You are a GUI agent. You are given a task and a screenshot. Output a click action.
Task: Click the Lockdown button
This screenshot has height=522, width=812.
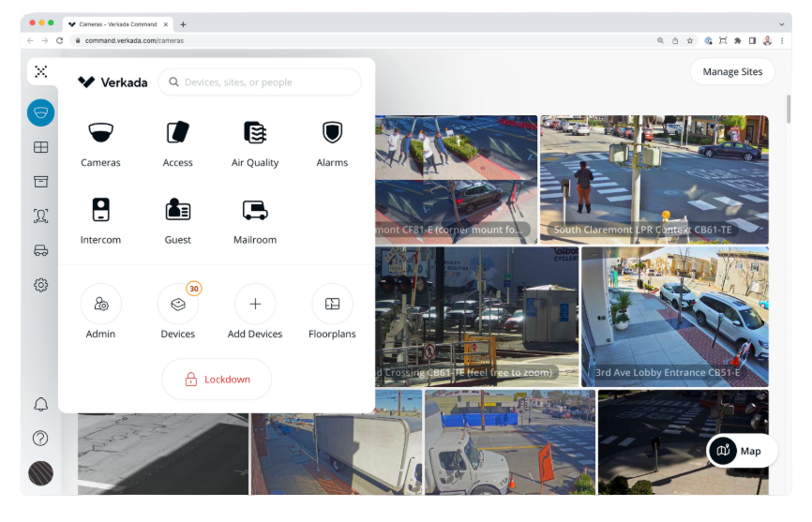(217, 380)
